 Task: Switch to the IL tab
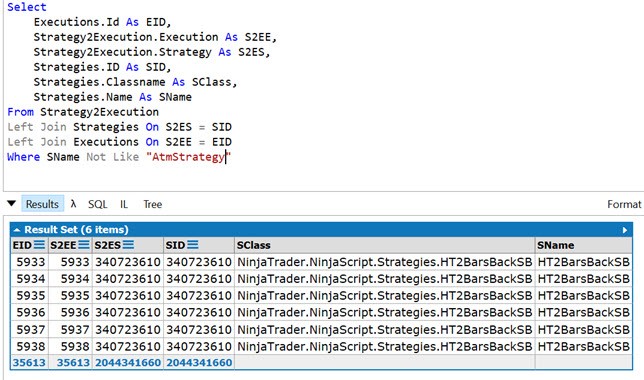coord(124,204)
